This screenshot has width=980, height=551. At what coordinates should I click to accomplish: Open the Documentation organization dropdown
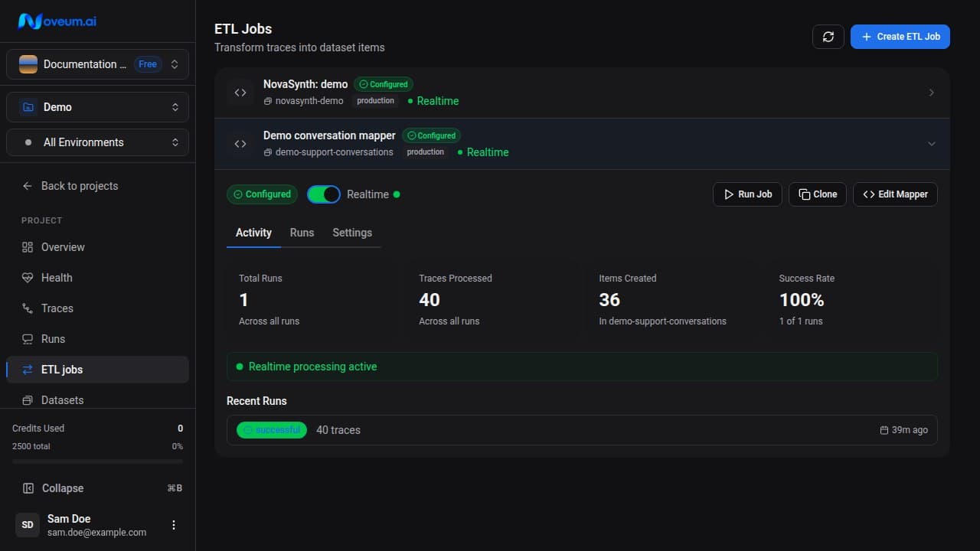point(97,64)
